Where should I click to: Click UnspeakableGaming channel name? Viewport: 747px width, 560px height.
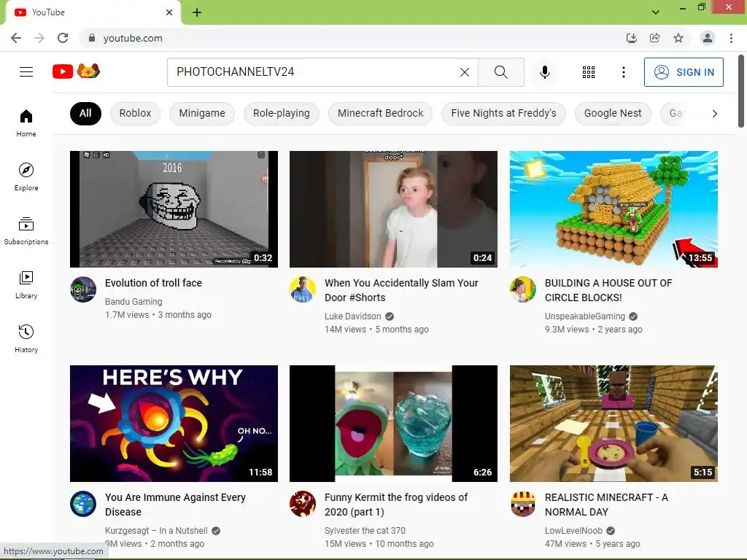coord(584,316)
